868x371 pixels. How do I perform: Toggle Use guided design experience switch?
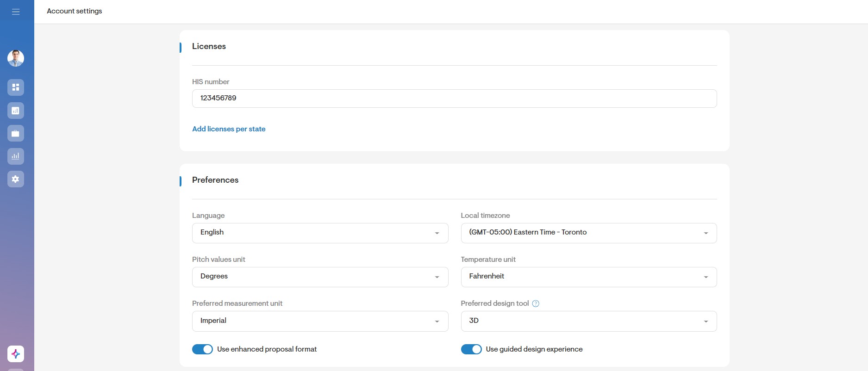click(471, 349)
